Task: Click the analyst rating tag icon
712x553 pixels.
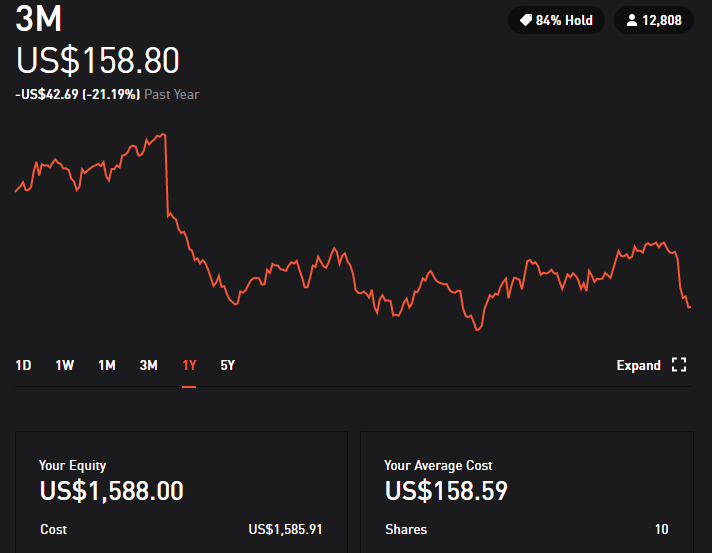Action: click(526, 20)
